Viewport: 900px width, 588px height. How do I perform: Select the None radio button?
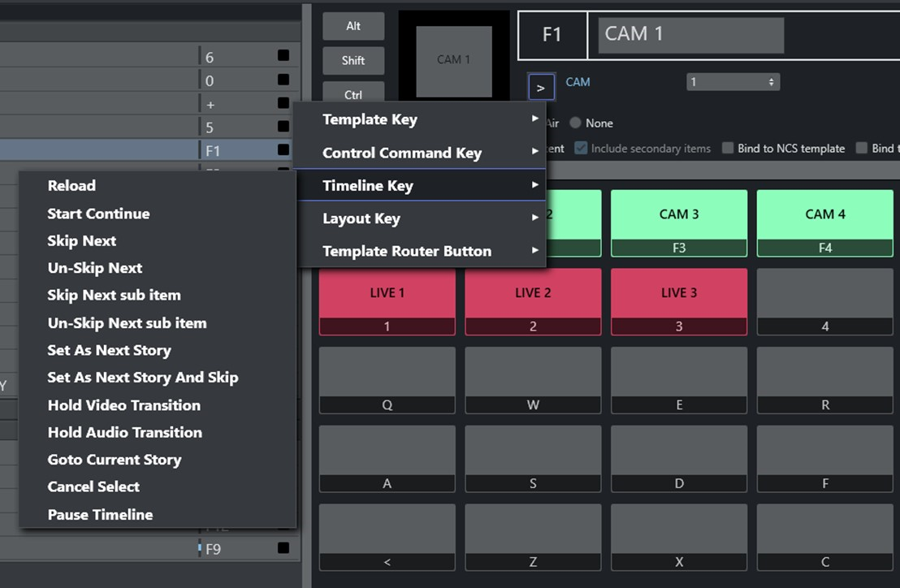point(575,123)
